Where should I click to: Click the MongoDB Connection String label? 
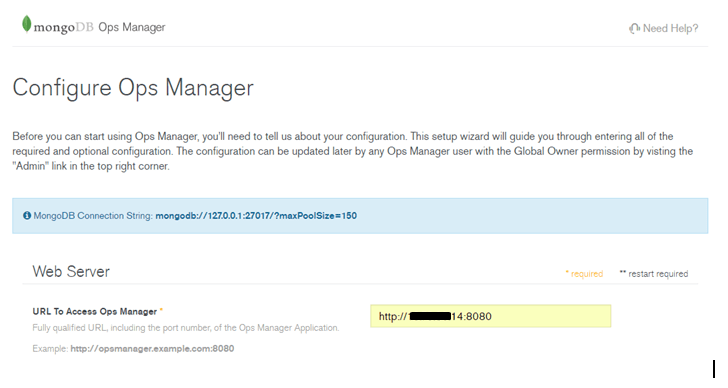pos(93,216)
